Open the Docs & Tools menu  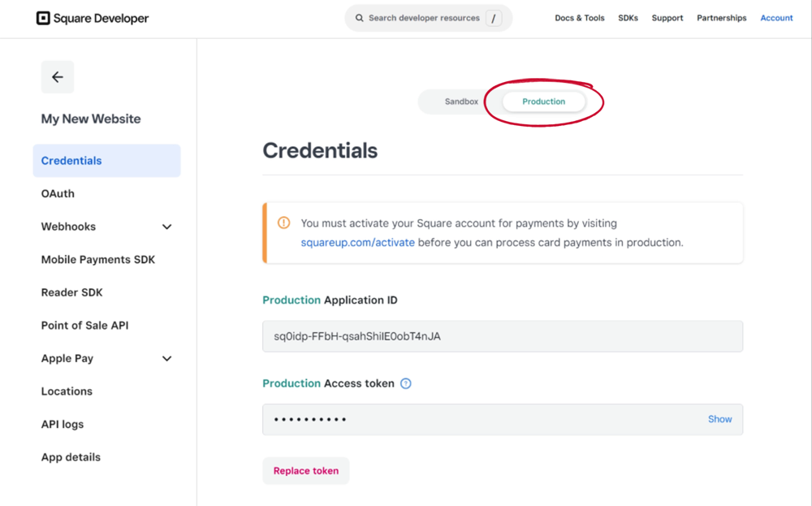579,18
